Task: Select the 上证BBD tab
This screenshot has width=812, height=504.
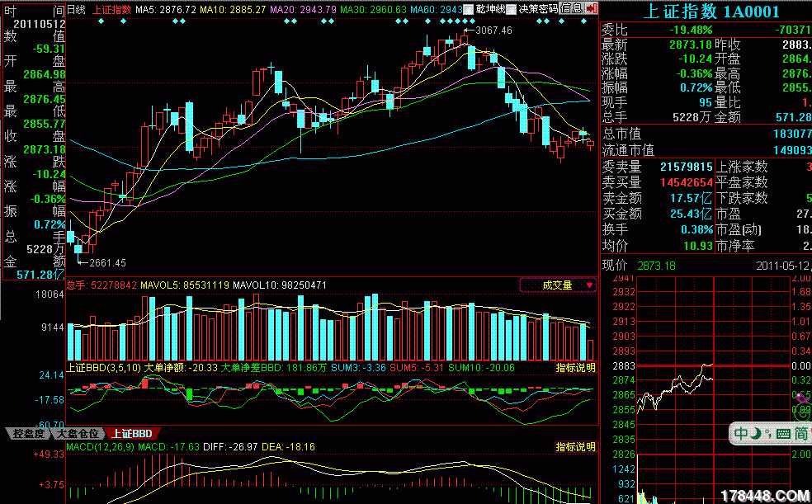Action: click(x=132, y=433)
